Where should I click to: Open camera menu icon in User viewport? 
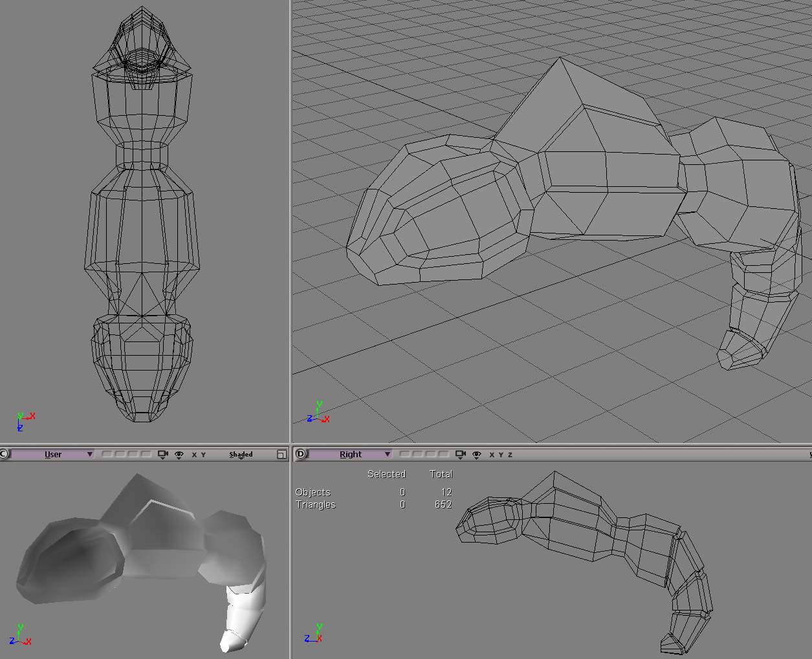[x=163, y=454]
